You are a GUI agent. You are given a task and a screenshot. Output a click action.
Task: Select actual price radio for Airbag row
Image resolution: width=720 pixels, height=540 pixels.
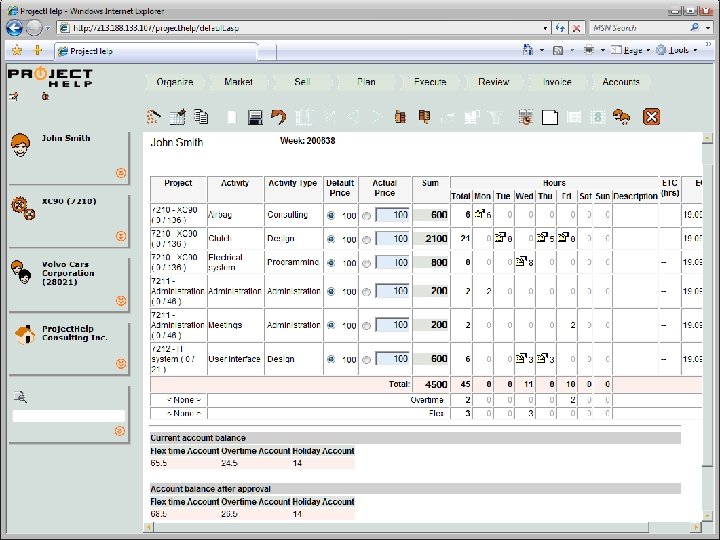coord(366,216)
